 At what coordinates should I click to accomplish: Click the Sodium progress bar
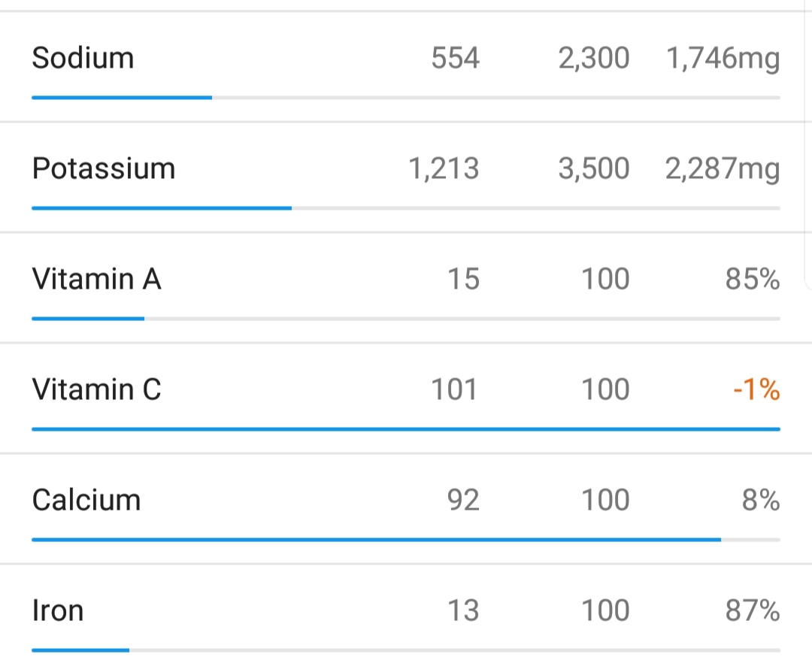(x=405, y=98)
